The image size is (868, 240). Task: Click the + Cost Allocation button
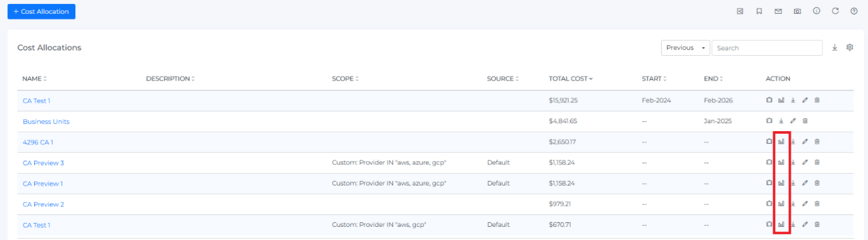pyautogui.click(x=41, y=11)
